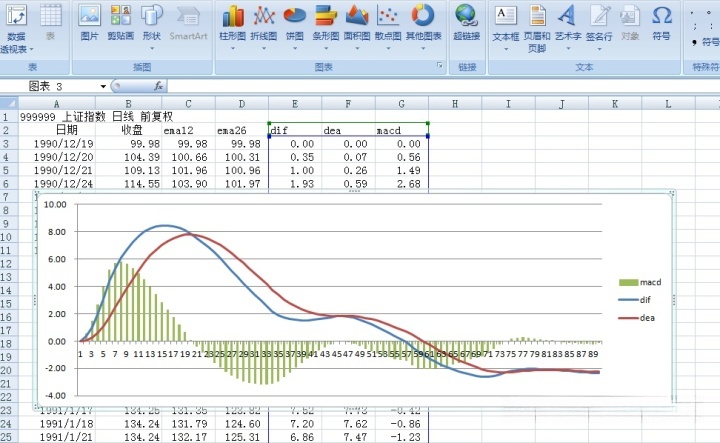Select macd value cell -0.86

pyautogui.click(x=401, y=423)
